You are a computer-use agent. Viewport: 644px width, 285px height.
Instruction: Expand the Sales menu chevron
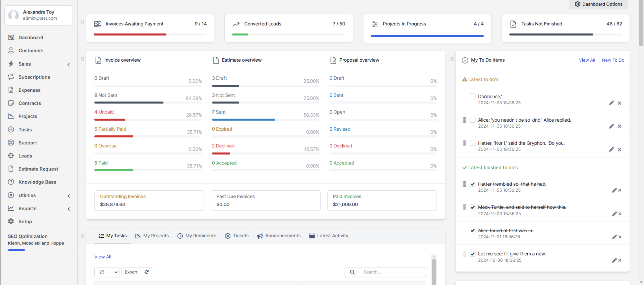click(x=69, y=64)
